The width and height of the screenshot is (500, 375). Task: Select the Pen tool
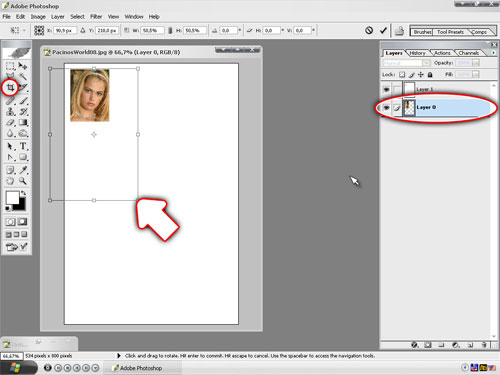[x=10, y=157]
